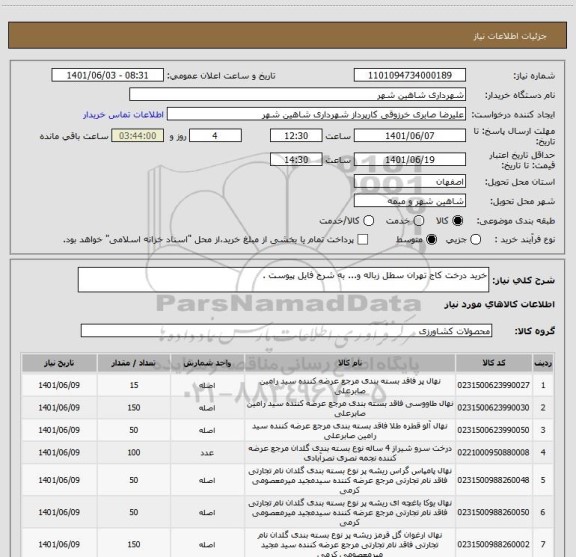Click the remaining days field showing 4
The width and height of the screenshot is (576, 557).
(x=215, y=136)
